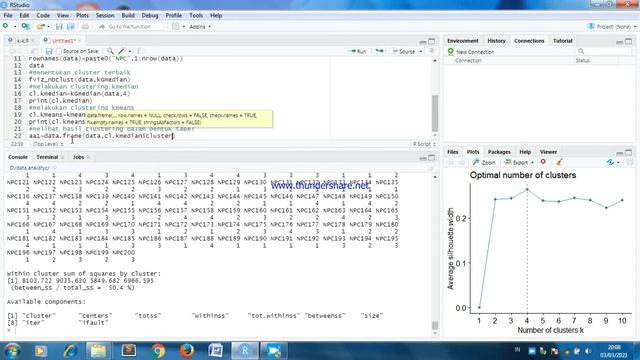Open the code tools wand dropdown arrow
The height and width of the screenshot is (360, 640).
(x=130, y=51)
